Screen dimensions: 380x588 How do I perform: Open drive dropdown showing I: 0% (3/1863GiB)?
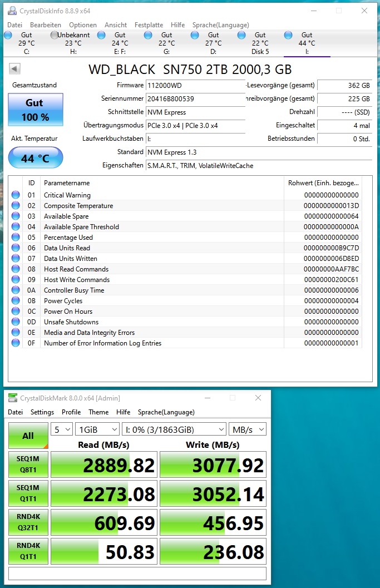(174, 429)
